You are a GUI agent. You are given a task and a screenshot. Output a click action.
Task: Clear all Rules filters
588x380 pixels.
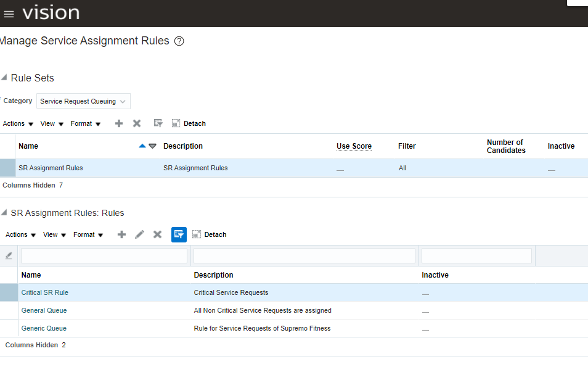[x=9, y=256]
